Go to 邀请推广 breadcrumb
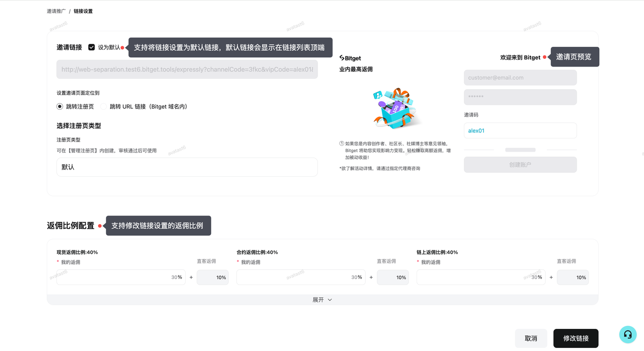Screen dimensions: 644x351 click(56, 11)
